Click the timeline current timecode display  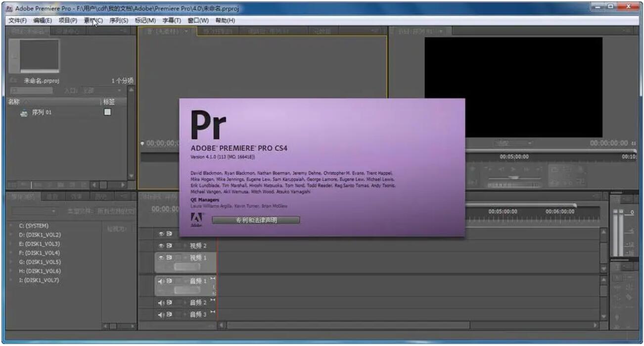pyautogui.click(x=165, y=209)
